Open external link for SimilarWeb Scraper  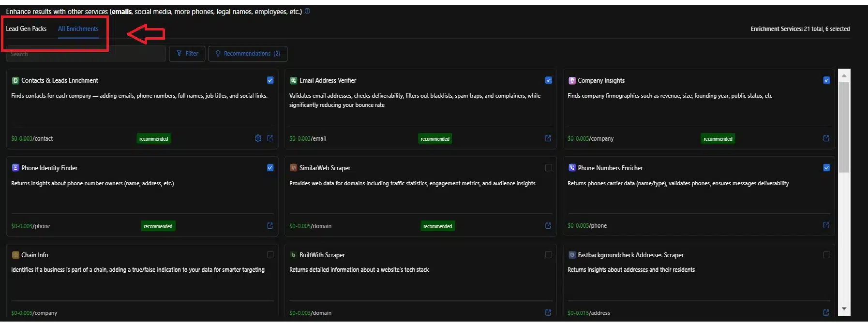tap(548, 226)
